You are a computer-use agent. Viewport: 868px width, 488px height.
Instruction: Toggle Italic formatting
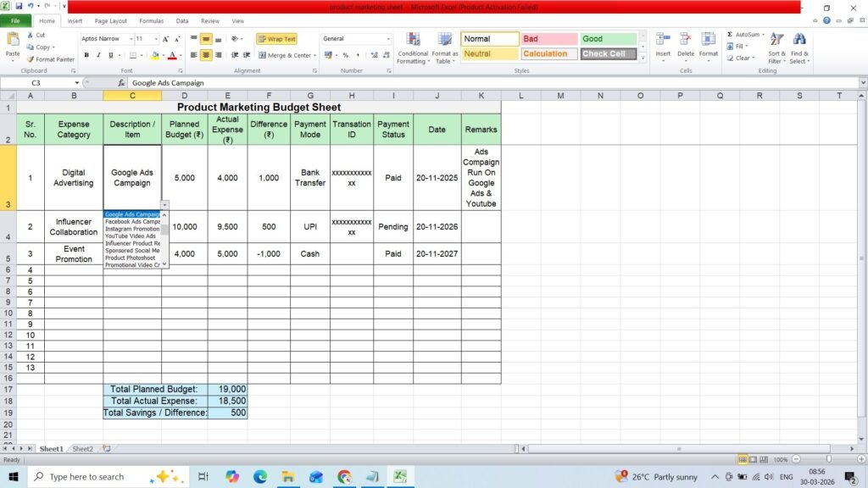click(x=98, y=55)
